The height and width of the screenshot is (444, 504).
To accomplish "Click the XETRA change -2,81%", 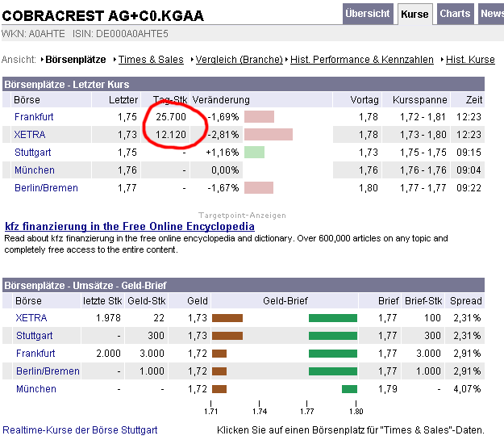I will pyautogui.click(x=223, y=135).
